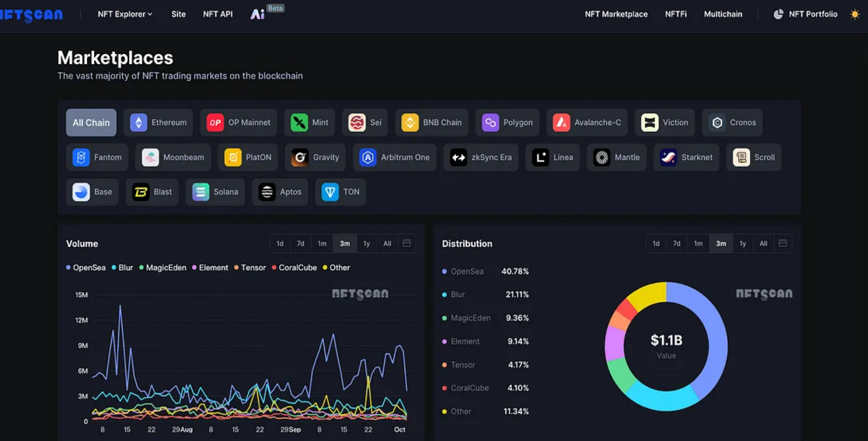Screen dimensions: 868x441
Task: Pick the Base chain icon
Action: coord(81,192)
